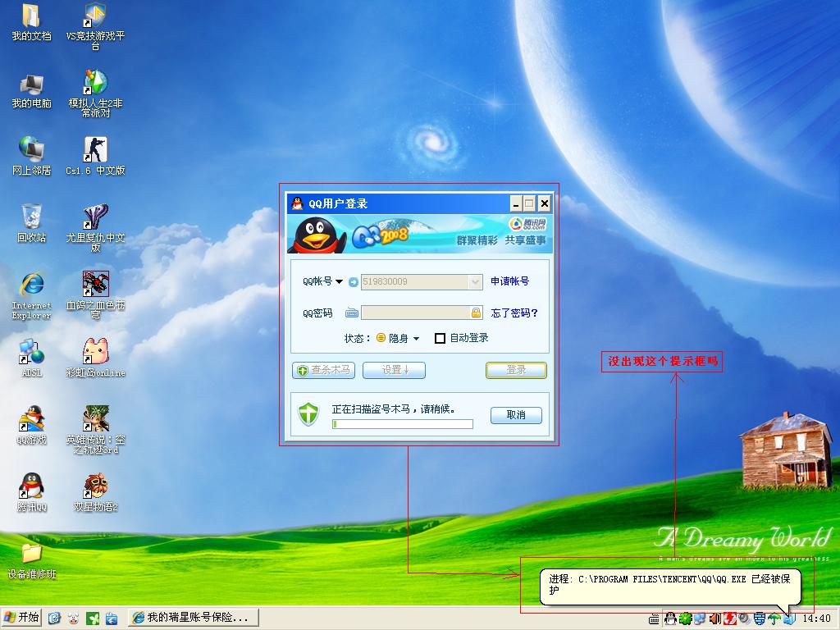840x630 pixels.
Task: Select 双星物语2 shortcut
Action: pyautogui.click(x=95, y=493)
